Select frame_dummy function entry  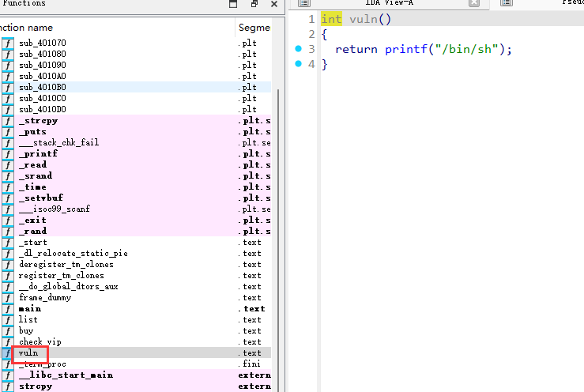point(136,297)
